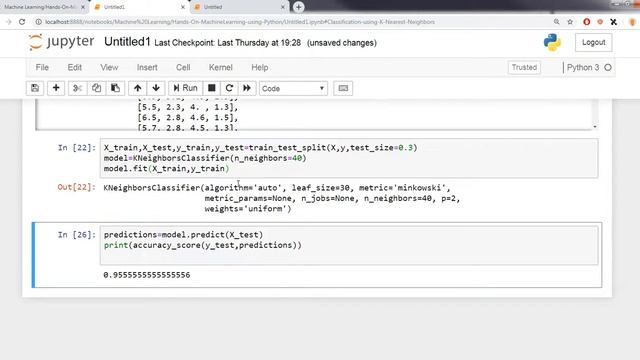Screen dimensions: 640x360
Task: Click the model.fit(X_train,y_train) line
Action: click(166, 169)
